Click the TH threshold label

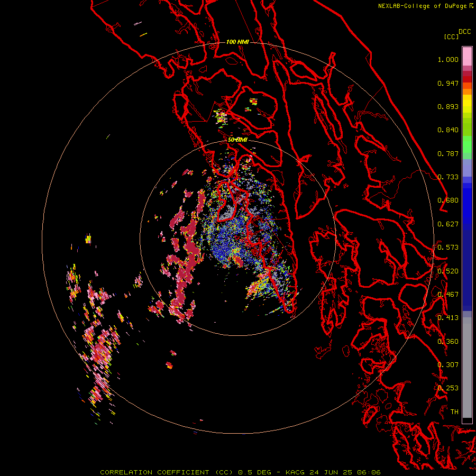point(454,412)
